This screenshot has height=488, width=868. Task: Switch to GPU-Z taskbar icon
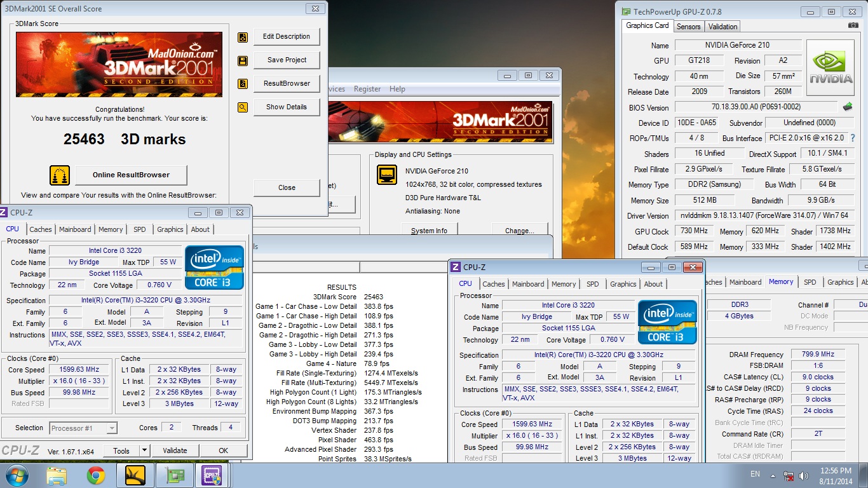tap(174, 475)
